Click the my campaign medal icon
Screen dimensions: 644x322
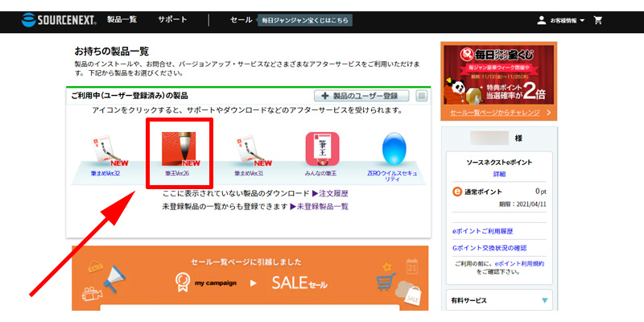pyautogui.click(x=182, y=283)
